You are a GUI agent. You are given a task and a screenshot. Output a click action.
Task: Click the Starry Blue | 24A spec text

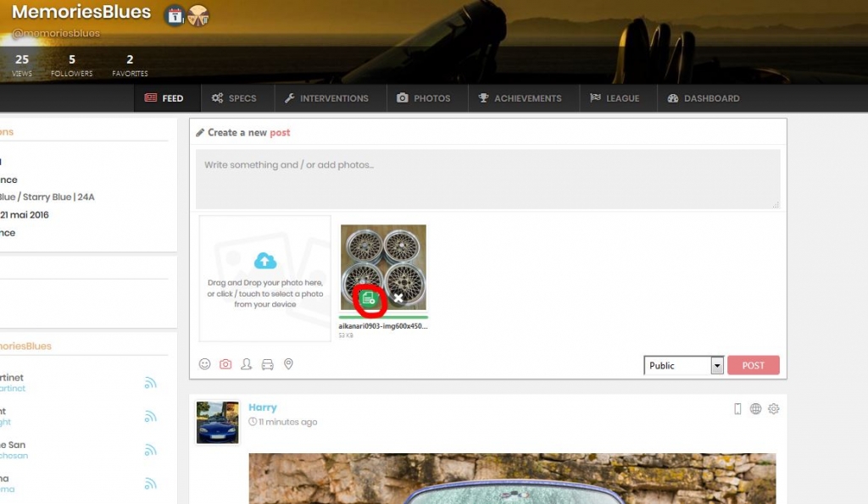pos(58,197)
